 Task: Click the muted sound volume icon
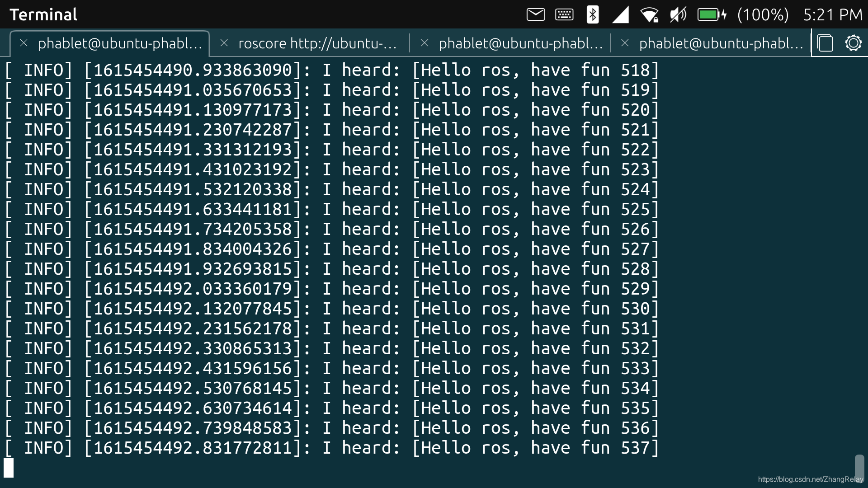tap(678, 14)
